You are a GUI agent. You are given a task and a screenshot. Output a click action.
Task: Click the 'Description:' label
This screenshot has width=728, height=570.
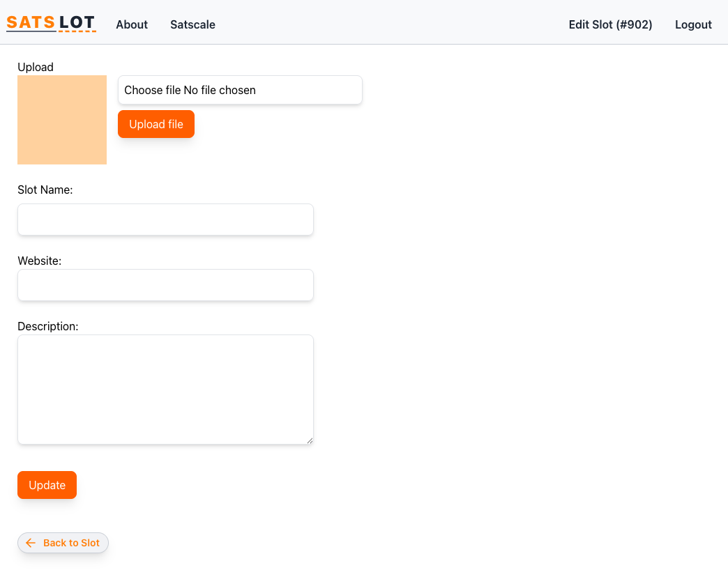pos(48,326)
